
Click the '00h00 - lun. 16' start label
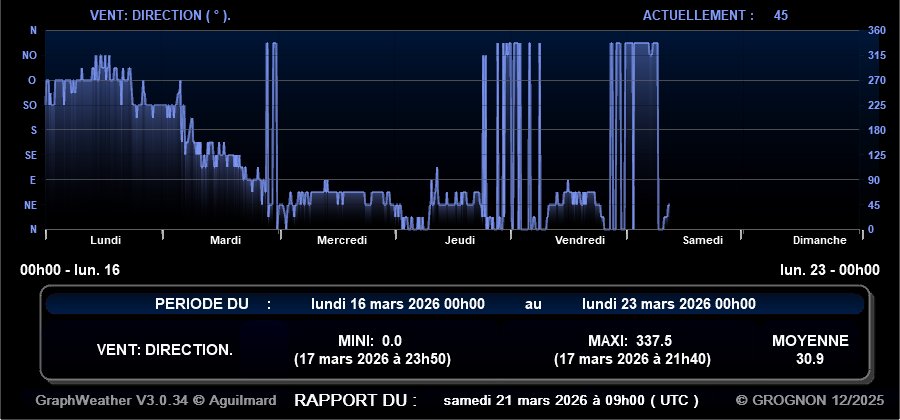point(70,270)
